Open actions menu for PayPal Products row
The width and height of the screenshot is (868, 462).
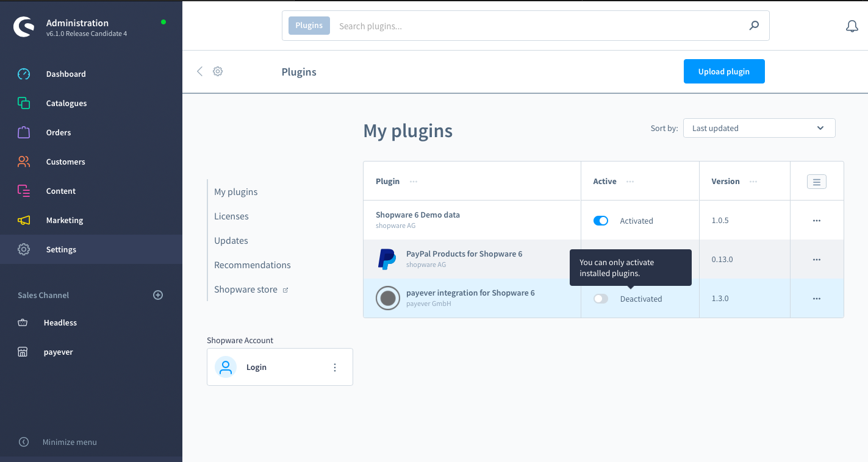(x=817, y=260)
